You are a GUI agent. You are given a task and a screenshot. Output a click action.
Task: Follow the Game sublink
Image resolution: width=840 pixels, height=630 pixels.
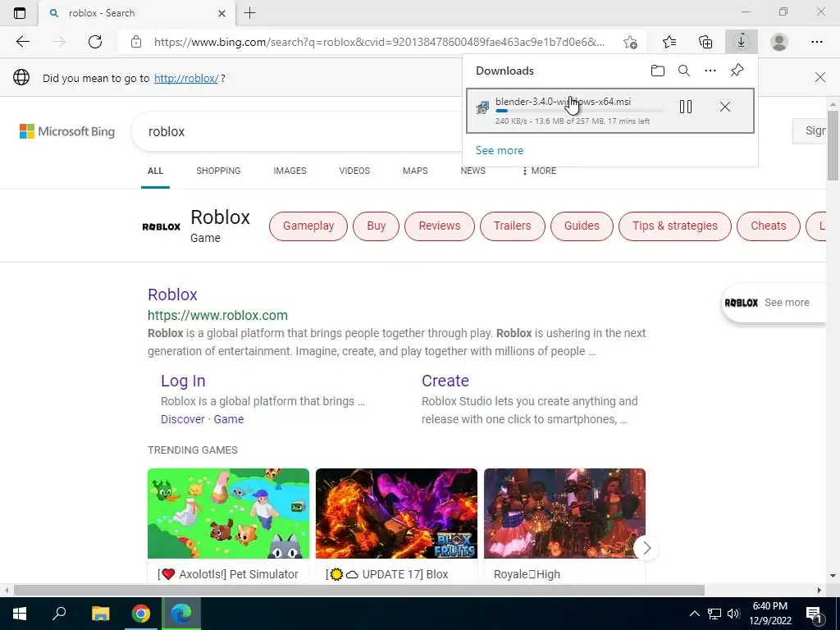point(229,419)
